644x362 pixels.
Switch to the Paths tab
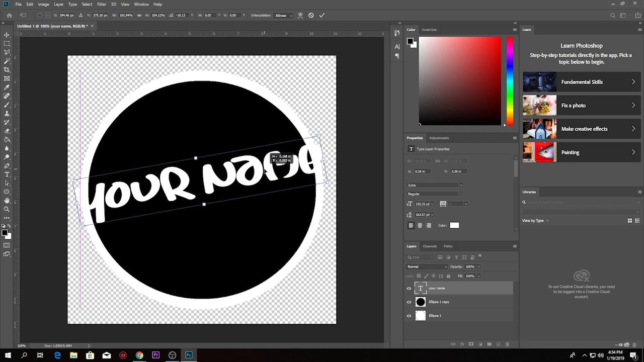(448, 246)
